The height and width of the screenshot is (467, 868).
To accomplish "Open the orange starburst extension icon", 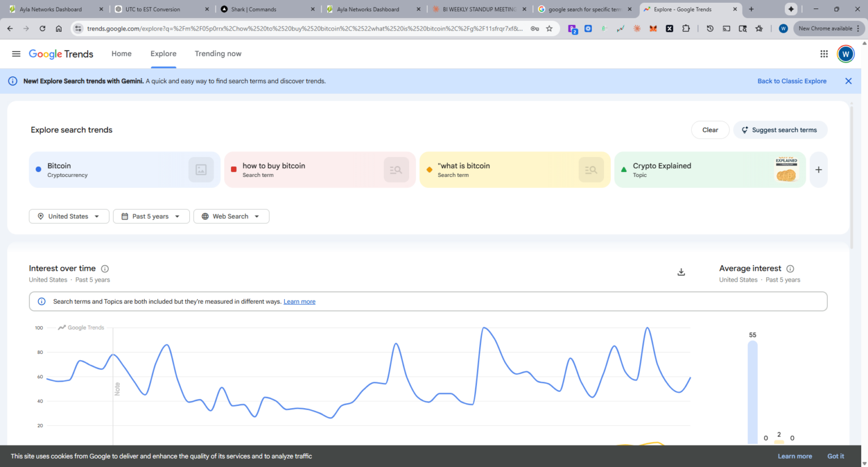I will [x=637, y=28].
